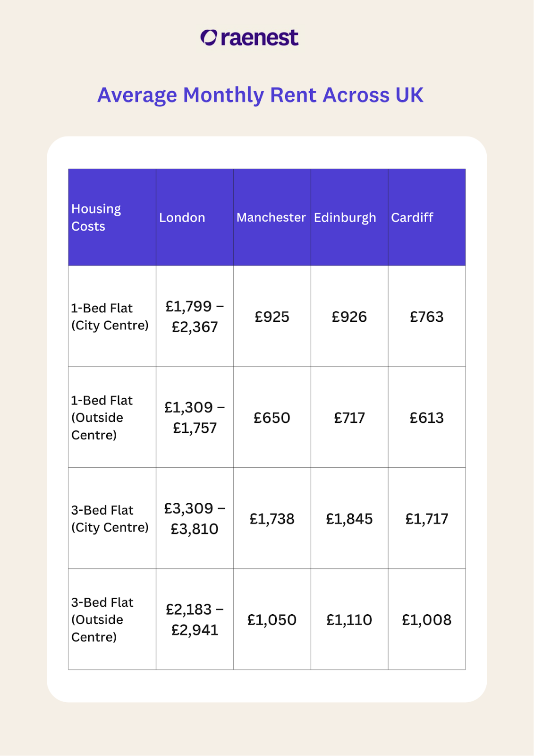Click the Manchester column header
The height and width of the screenshot is (756, 534).
point(271,217)
